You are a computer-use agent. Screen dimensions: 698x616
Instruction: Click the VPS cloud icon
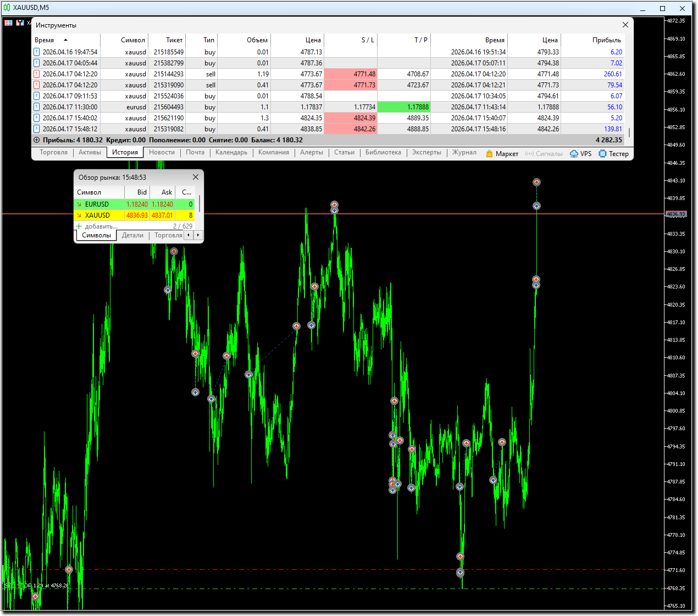tap(574, 154)
